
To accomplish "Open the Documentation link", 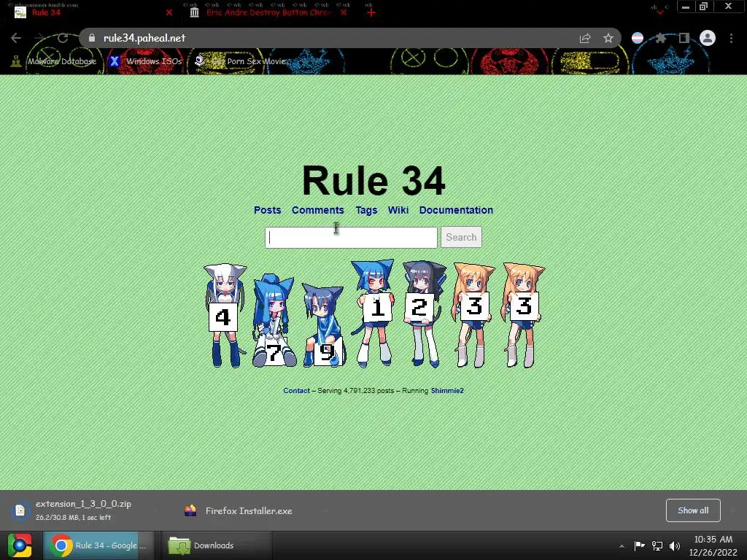I will click(x=456, y=210).
